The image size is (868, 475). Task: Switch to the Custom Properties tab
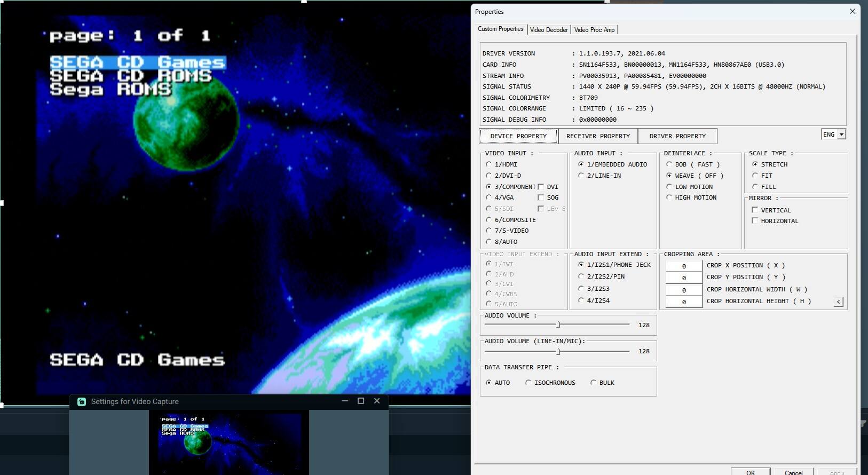[501, 29]
